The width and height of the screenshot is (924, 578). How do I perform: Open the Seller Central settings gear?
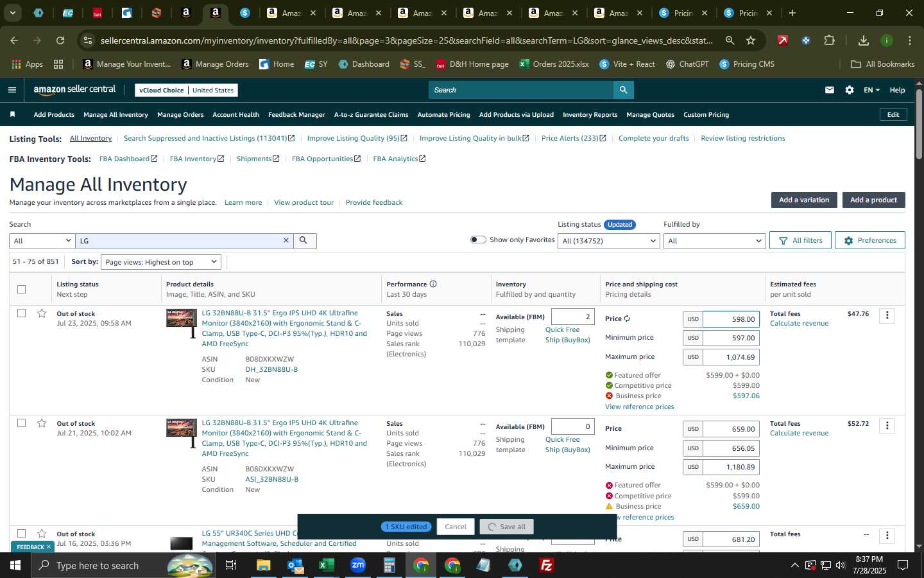click(x=850, y=90)
